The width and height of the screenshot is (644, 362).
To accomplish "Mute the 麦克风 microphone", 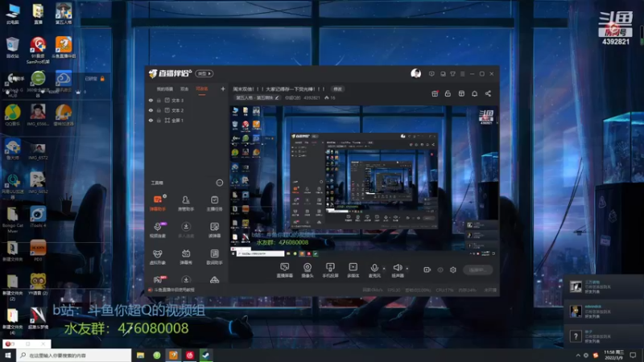I will (374, 270).
